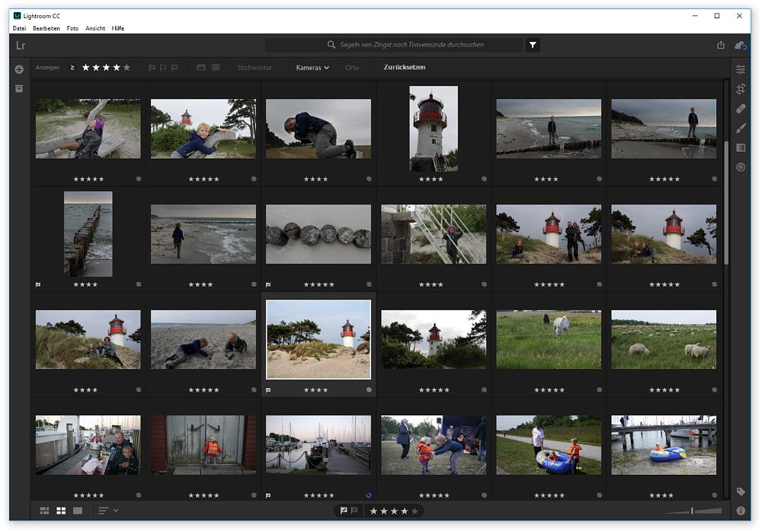This screenshot has height=532, width=762.
Task: Open the rating comparison operator dropdown
Action: point(72,68)
